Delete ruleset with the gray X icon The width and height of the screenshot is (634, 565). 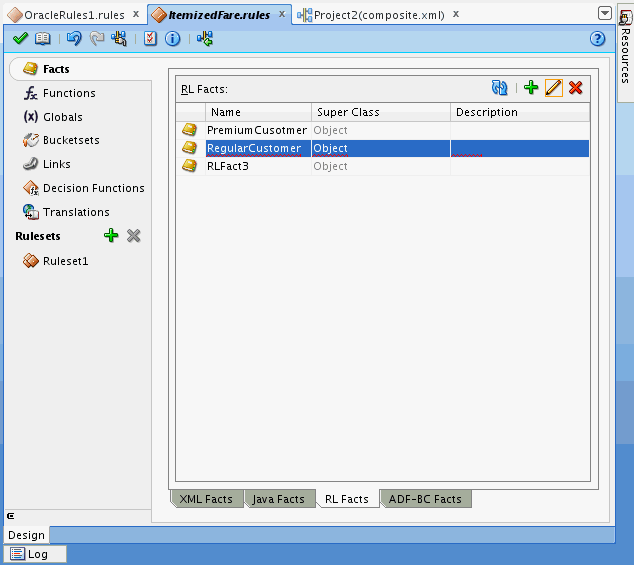133,235
